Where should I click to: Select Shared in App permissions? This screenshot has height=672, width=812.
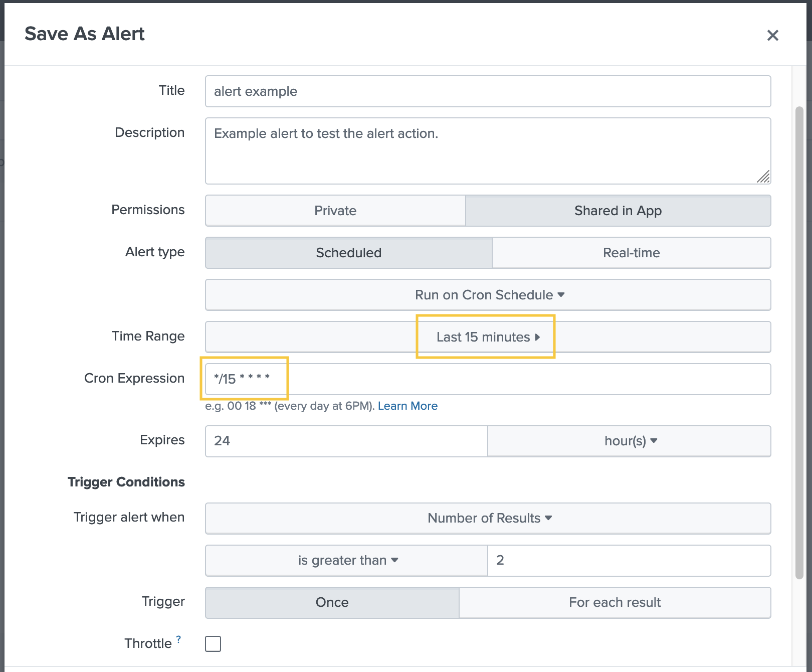(x=618, y=211)
